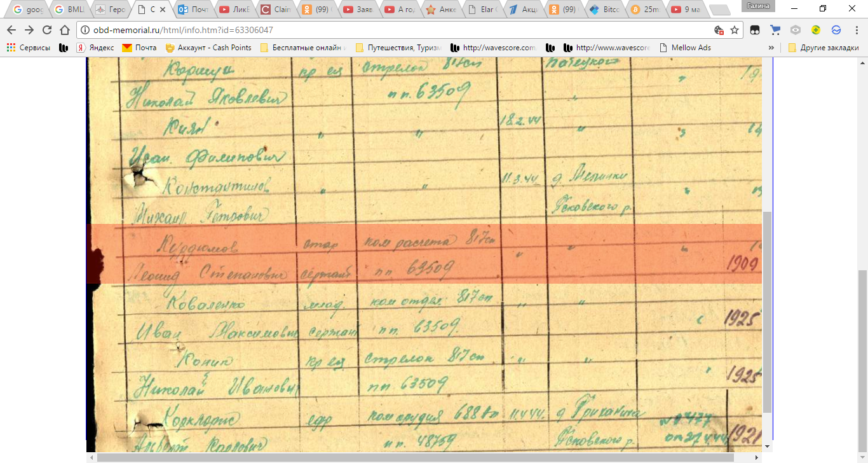
Task: Click the Галина profile button
Action: click(x=758, y=6)
